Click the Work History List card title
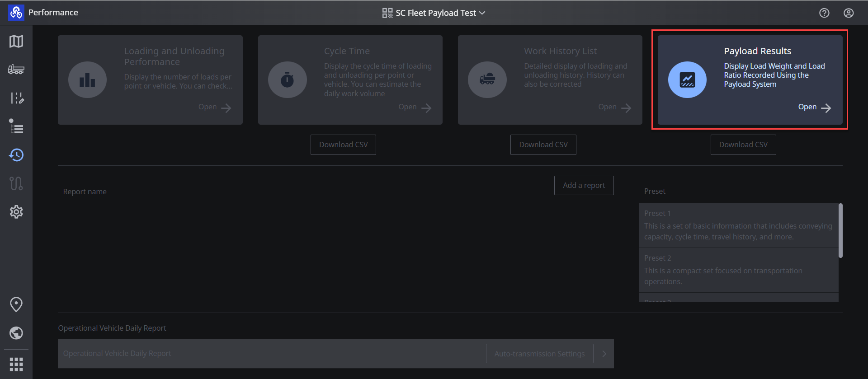Image resolution: width=868 pixels, height=379 pixels. point(561,51)
